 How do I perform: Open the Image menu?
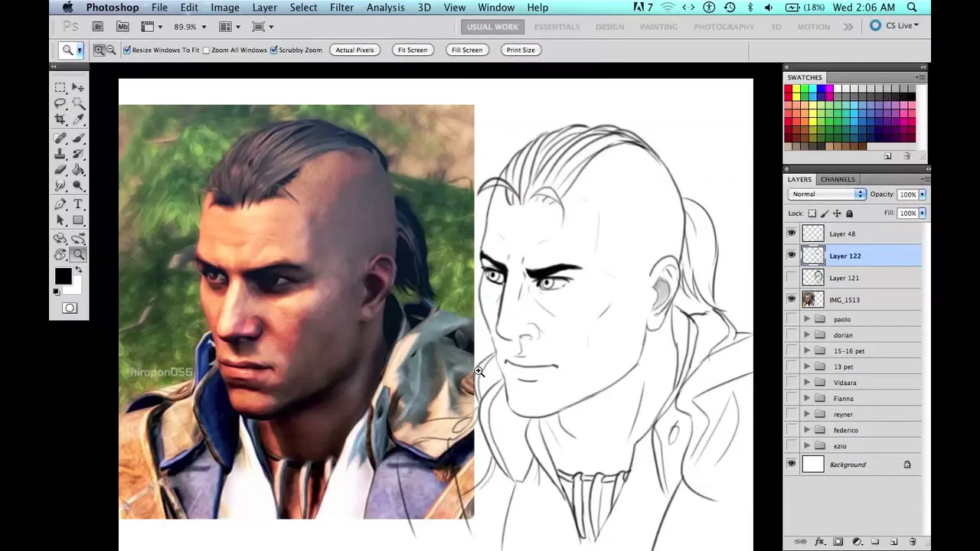(x=225, y=8)
